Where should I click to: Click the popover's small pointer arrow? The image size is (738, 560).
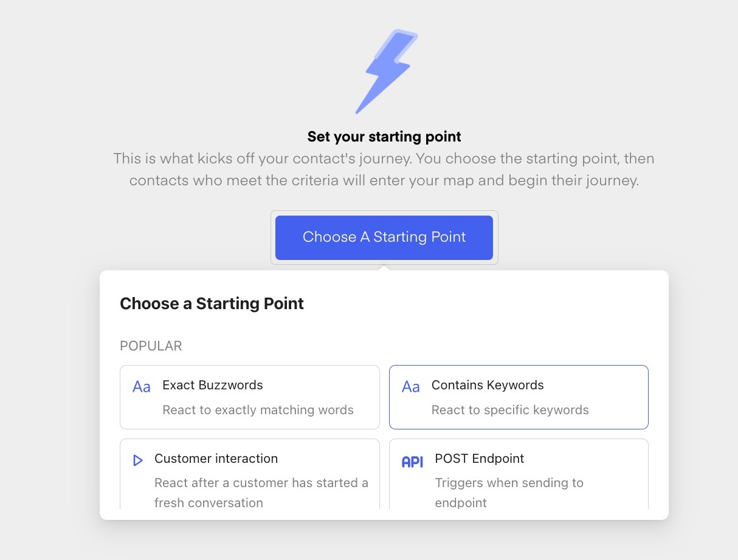click(x=384, y=268)
